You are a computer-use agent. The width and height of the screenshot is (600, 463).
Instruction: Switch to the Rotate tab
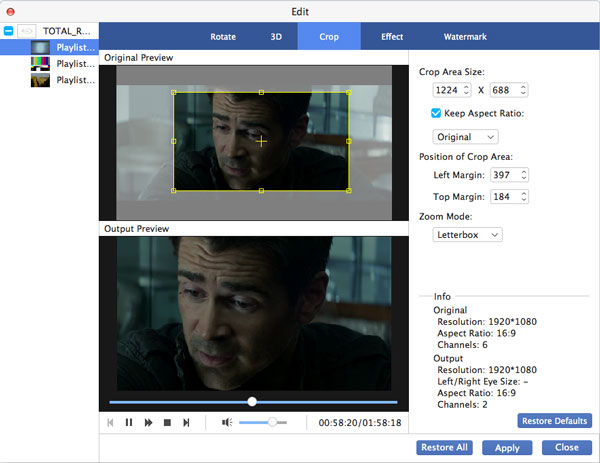(223, 37)
